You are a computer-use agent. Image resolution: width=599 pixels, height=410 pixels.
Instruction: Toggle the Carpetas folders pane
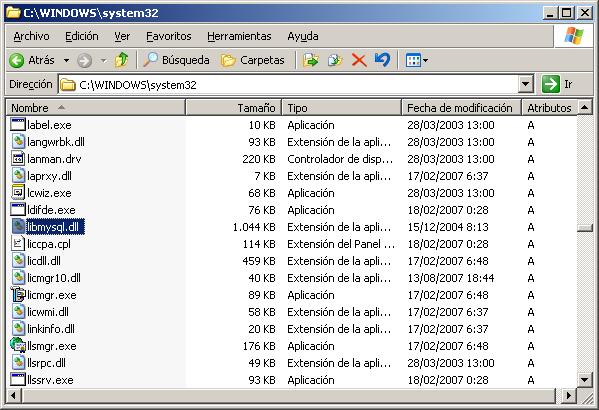pos(253,60)
